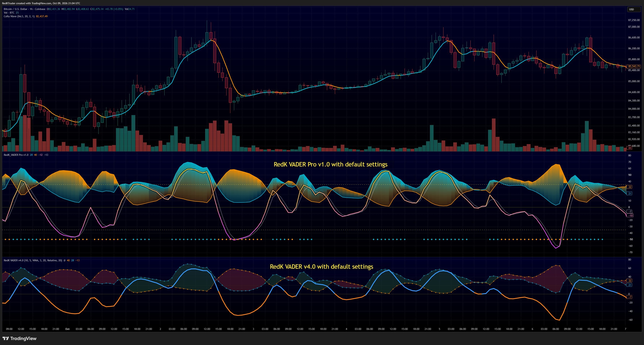Viewport: 644px width, 345px height.
Task: Click the Vol 24.71 value in header
Action: pos(130,9)
